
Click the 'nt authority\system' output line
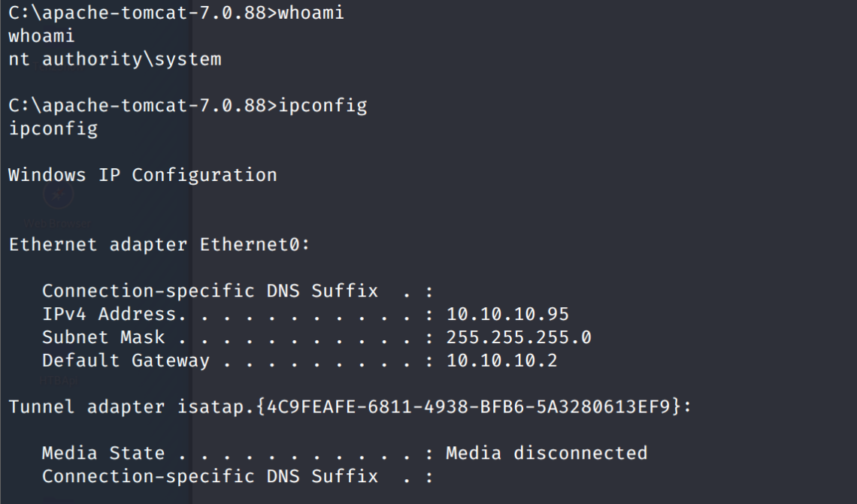[115, 59]
